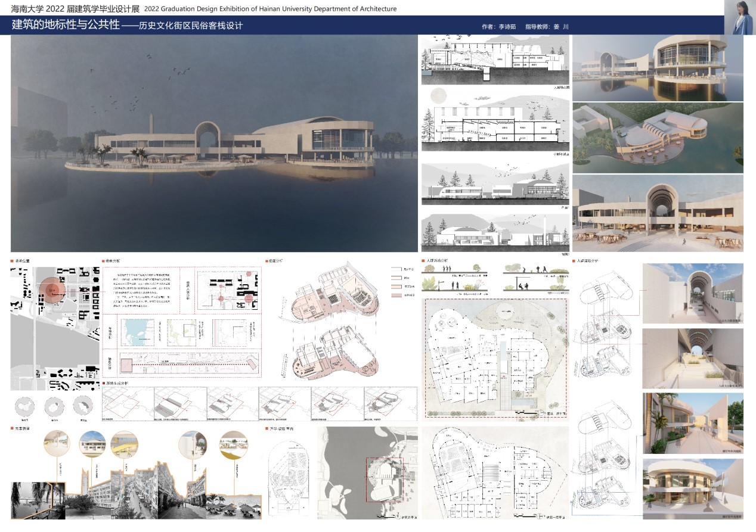Click the floor plan with red dashed border
Viewport: 756px width, 532px height.
point(495,359)
